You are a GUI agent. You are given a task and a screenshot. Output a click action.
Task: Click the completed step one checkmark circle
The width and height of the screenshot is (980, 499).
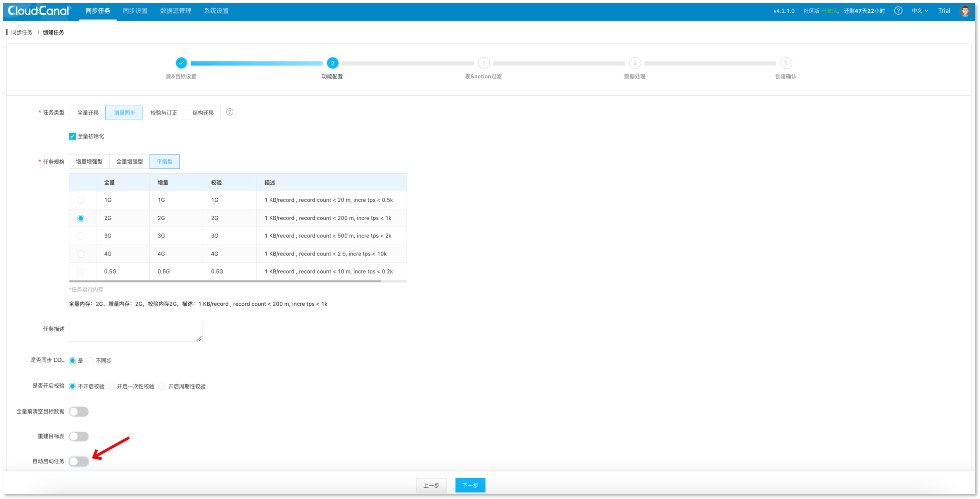point(181,63)
